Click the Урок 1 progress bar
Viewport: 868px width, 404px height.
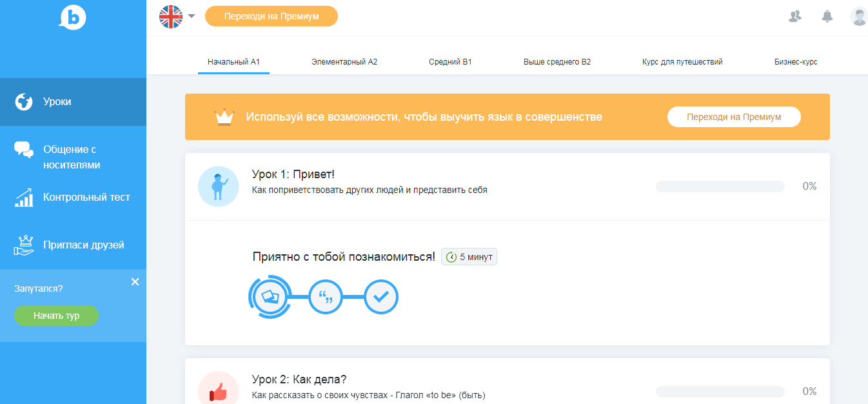click(x=719, y=186)
